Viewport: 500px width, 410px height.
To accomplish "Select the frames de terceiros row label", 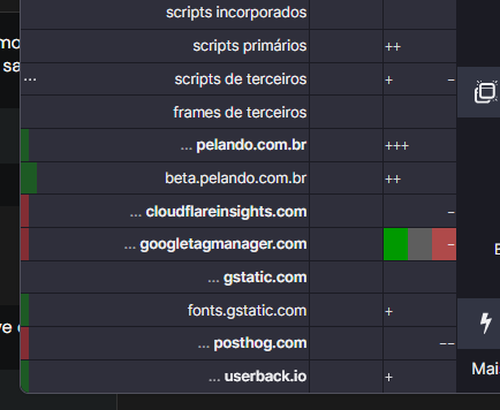I will click(x=240, y=112).
